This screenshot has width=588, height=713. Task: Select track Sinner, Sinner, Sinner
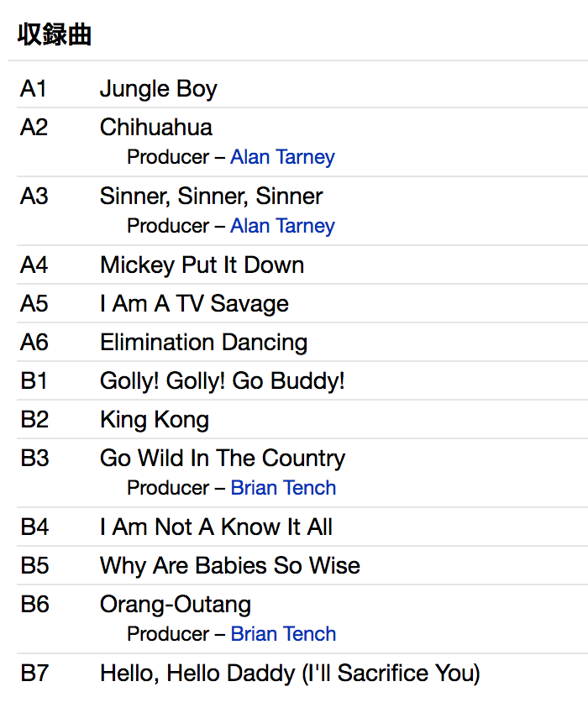[x=211, y=197]
